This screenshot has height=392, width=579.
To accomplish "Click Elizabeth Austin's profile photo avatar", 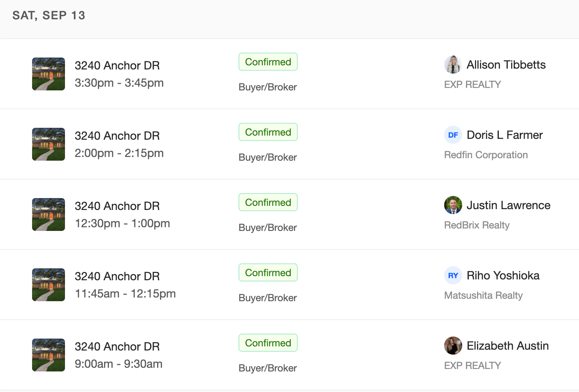I will 453,346.
